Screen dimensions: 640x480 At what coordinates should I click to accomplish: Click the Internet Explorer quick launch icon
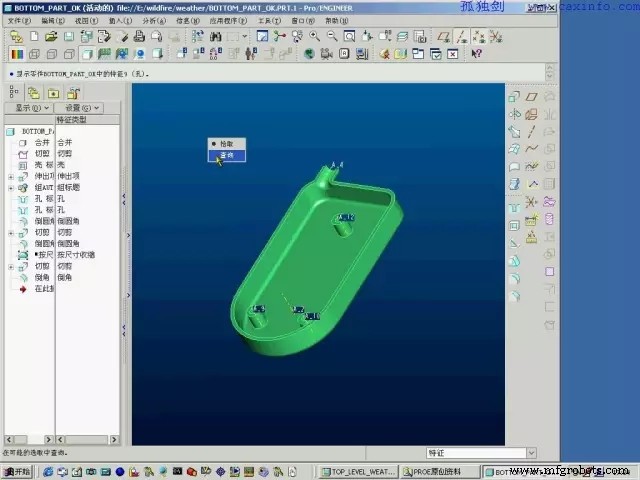point(48,472)
